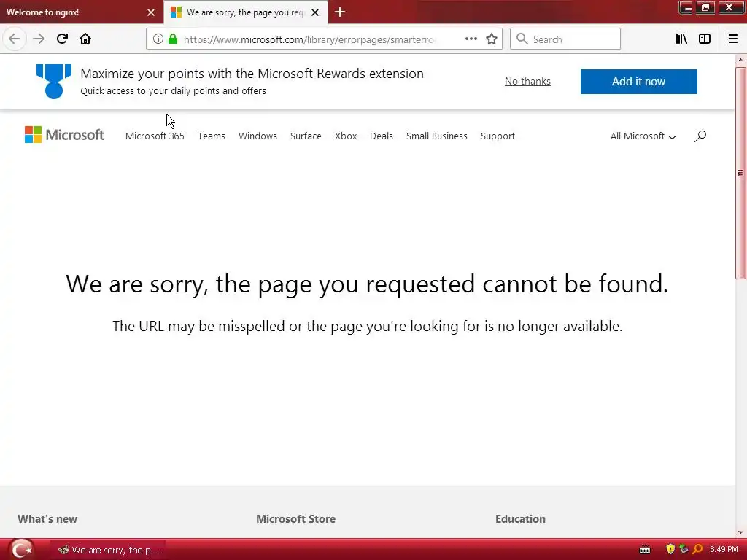The width and height of the screenshot is (747, 560).
Task: Open the Support nav item
Action: point(498,136)
